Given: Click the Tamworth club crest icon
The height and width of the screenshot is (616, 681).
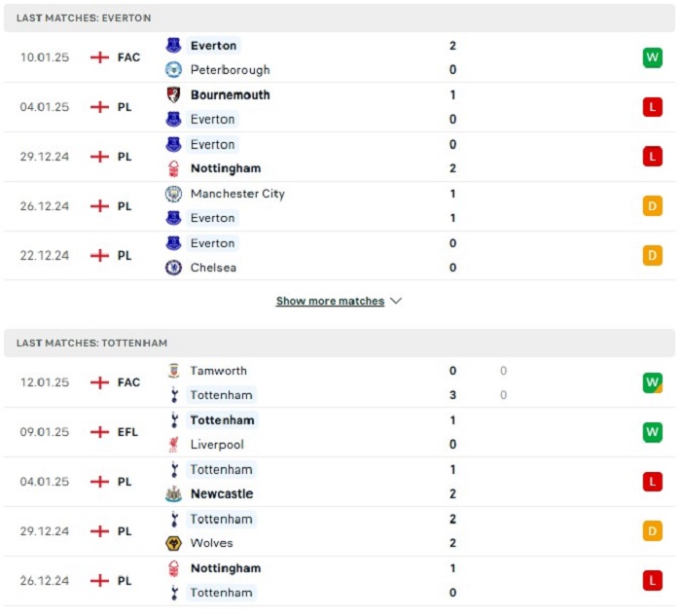Looking at the screenshot, I should (174, 371).
